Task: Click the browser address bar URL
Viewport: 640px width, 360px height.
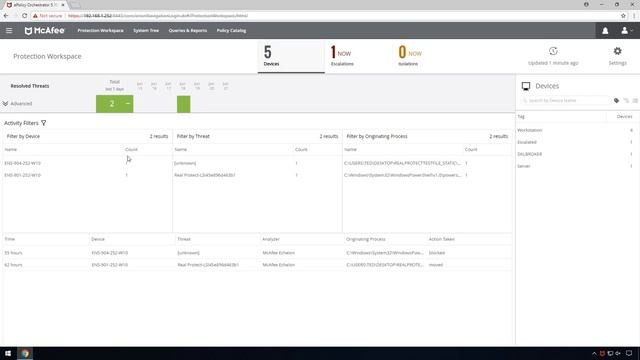Action: click(x=158, y=16)
